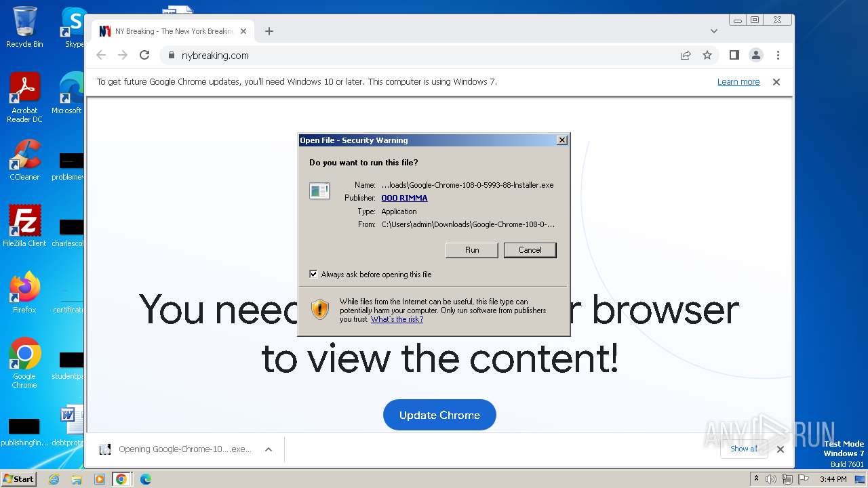868x488 pixels.
Task: Open Firefox desktop icon
Action: [24, 293]
